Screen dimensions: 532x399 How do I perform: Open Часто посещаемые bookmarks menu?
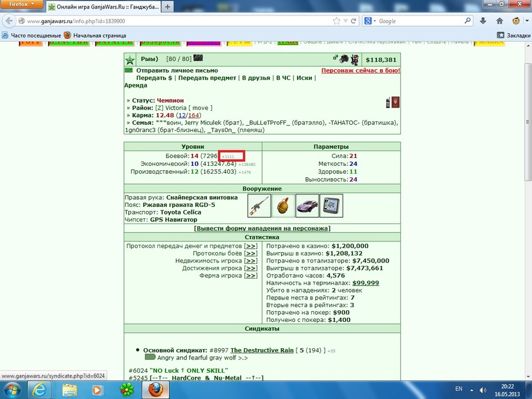[31, 35]
